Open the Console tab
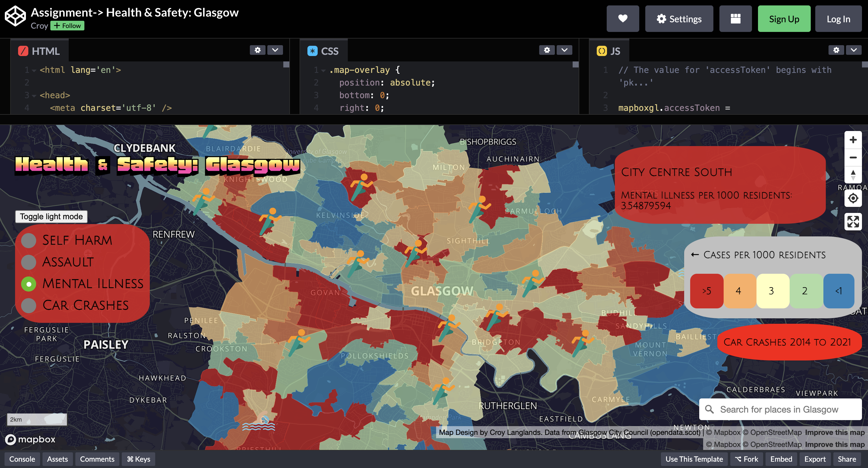 point(22,459)
